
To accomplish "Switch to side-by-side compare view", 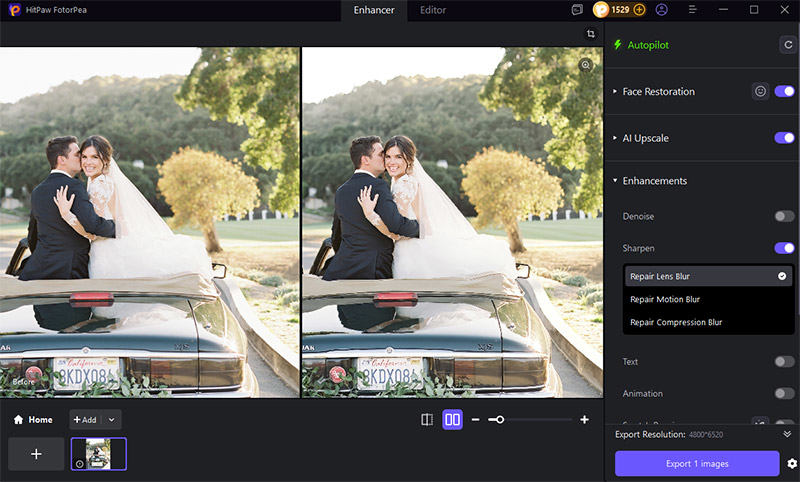I will point(453,419).
